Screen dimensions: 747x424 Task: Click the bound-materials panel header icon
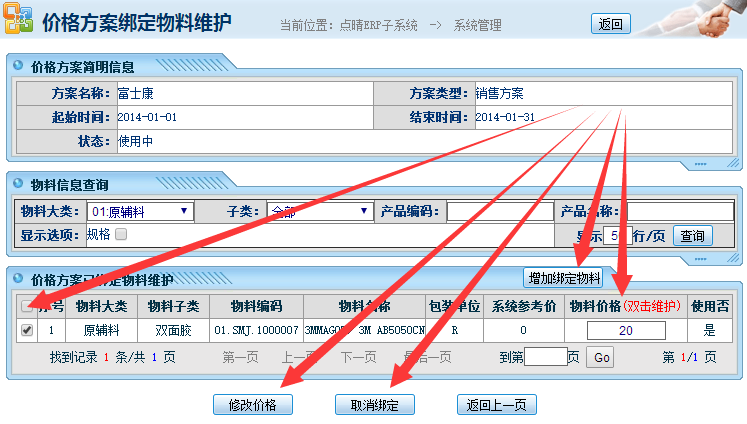[18, 279]
